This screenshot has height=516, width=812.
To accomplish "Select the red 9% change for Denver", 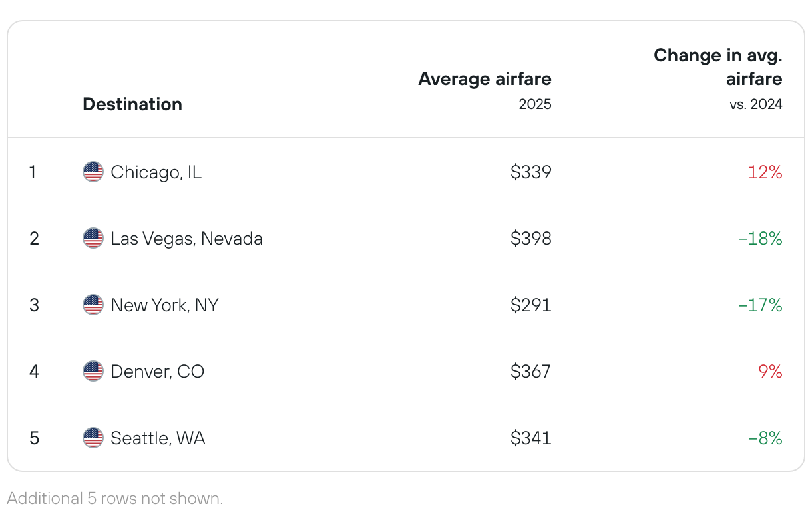I will (x=771, y=371).
